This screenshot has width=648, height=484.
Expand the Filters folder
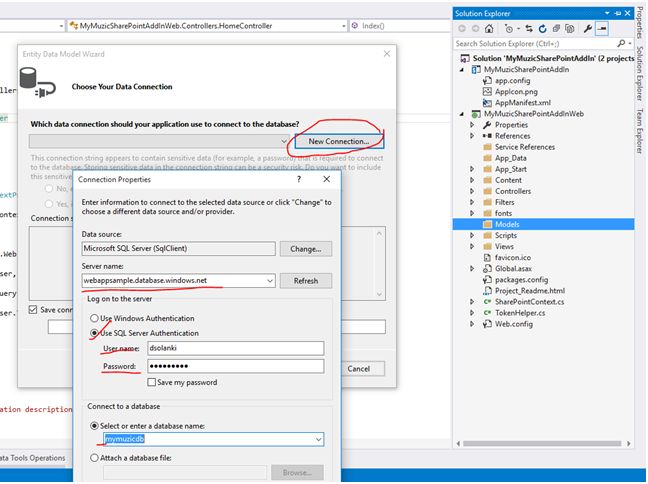point(472,202)
